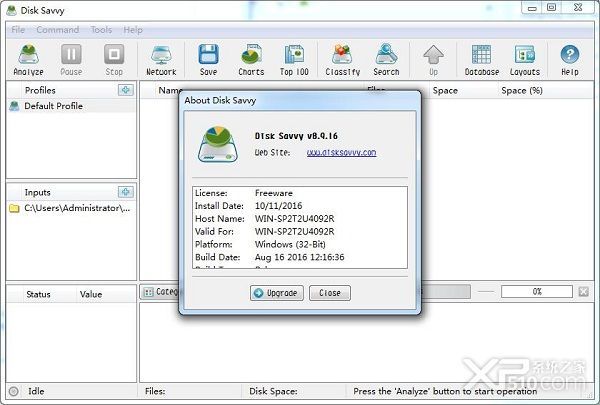The image size is (600, 405).
Task: Select the Install Date 10/11/2016 row
Action: pos(300,206)
